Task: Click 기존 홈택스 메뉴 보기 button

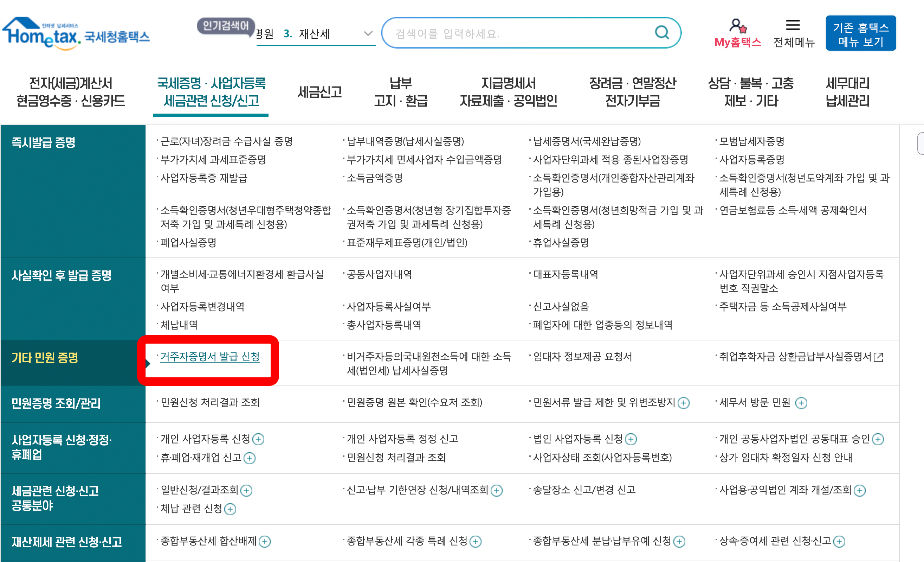Action: [861, 33]
